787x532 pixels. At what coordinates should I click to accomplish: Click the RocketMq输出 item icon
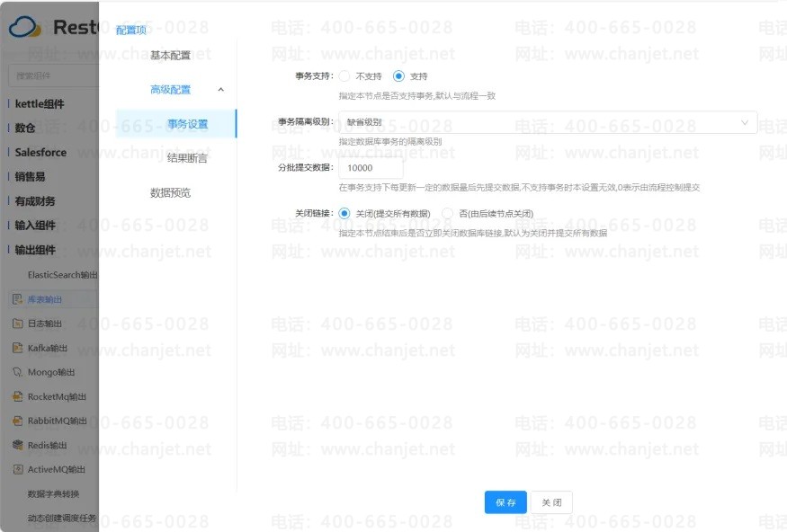pos(18,396)
